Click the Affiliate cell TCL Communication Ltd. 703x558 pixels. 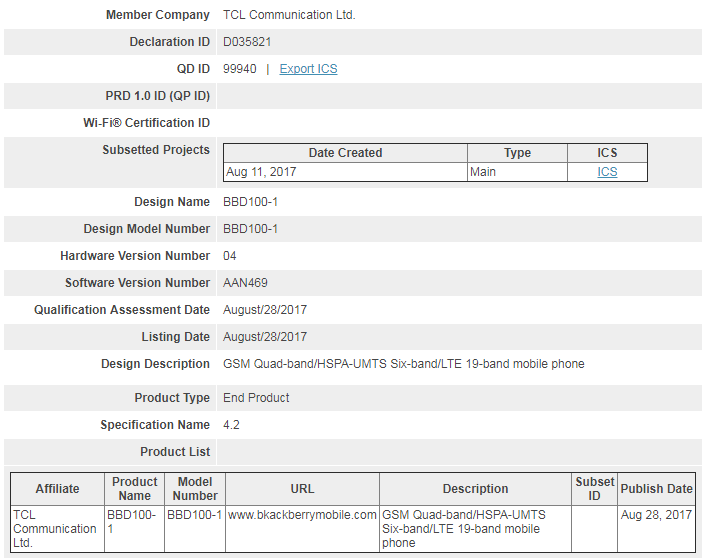pos(57,529)
